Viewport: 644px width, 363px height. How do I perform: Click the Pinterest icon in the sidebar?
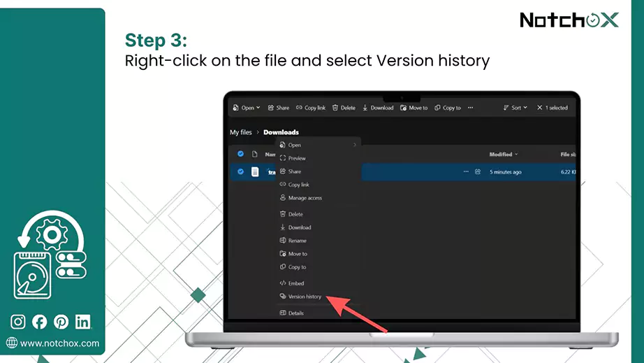(x=61, y=322)
